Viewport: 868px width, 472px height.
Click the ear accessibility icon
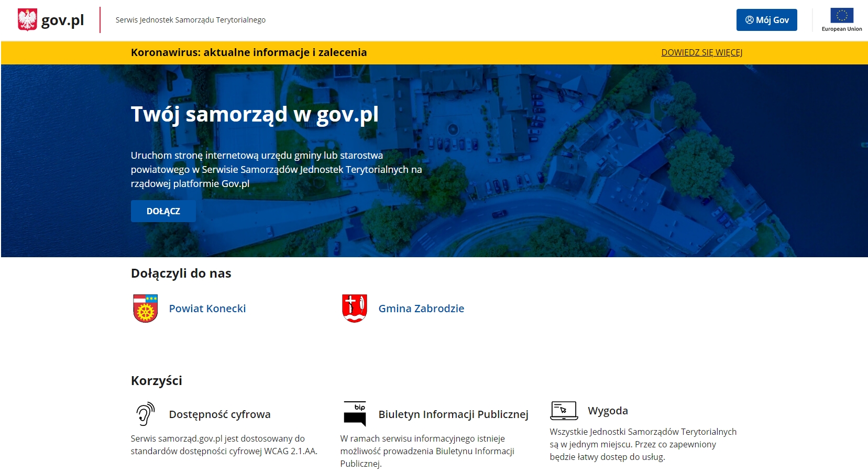click(x=146, y=414)
